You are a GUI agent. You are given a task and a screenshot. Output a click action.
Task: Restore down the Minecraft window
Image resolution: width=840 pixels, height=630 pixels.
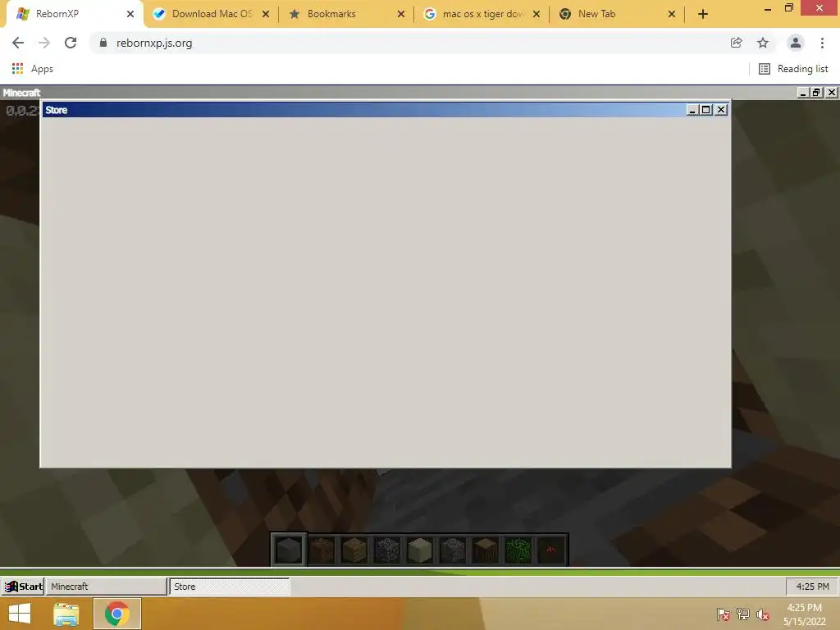(x=816, y=92)
